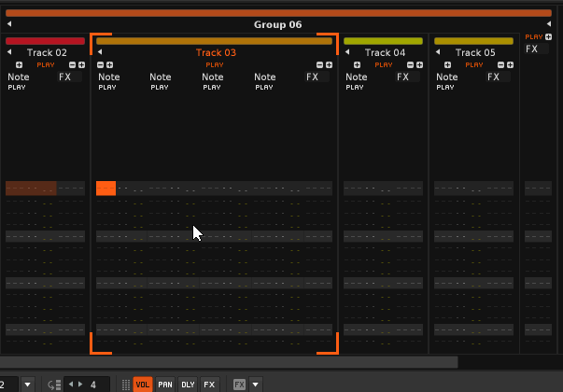Collapse Group 06 using its left arrow
Viewport: 563px width, 392px height.
pyautogui.click(x=9, y=24)
